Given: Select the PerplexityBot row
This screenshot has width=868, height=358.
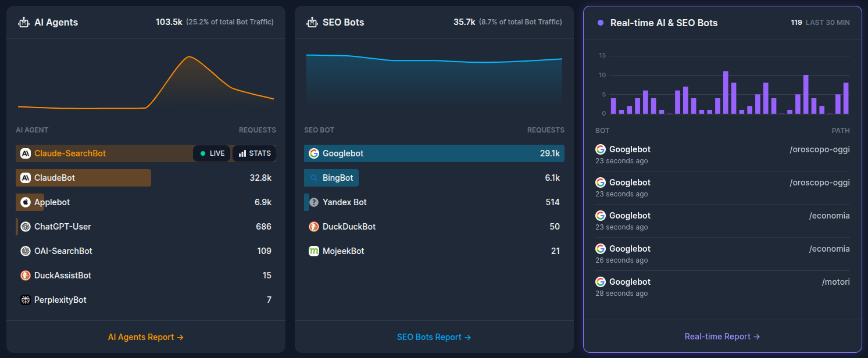Looking at the screenshot, I should pos(146,300).
